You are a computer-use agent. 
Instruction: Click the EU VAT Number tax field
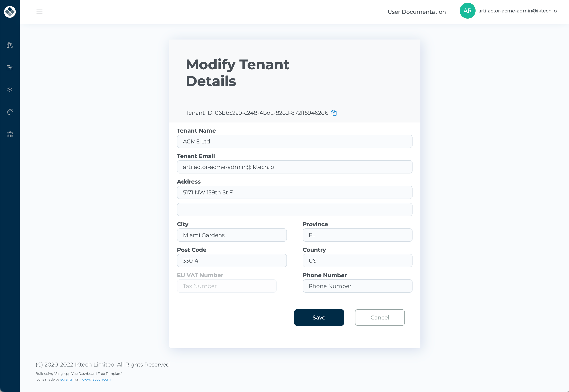click(x=227, y=286)
